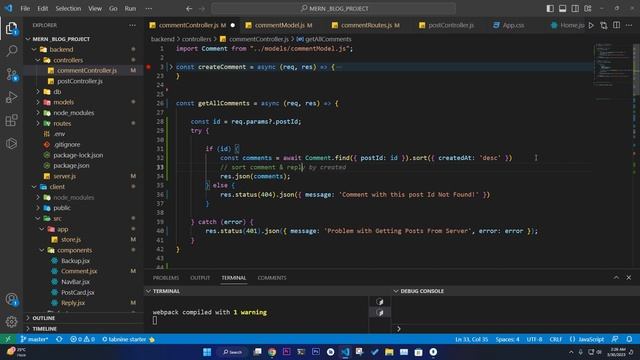
Task: Click errors and warnings status counter
Action: [82, 339]
